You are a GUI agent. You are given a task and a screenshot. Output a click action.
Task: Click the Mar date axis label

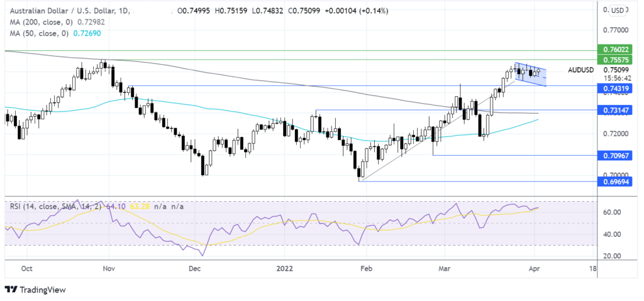[445, 268]
